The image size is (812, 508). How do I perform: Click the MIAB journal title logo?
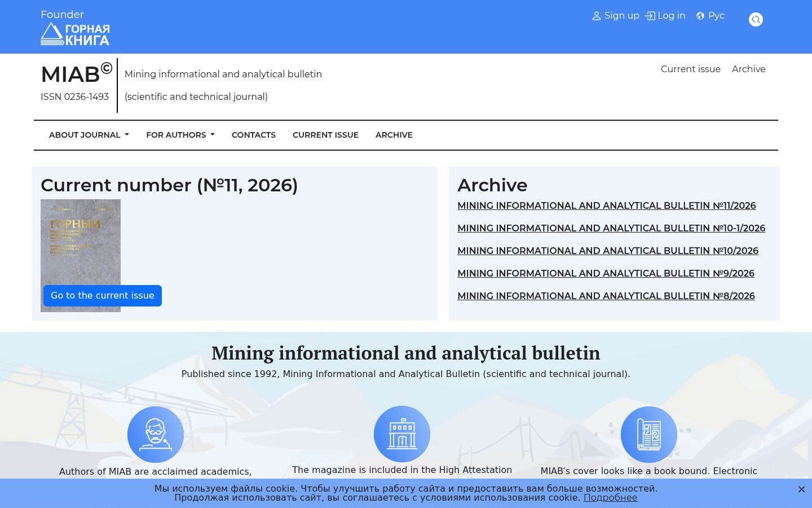(x=77, y=75)
